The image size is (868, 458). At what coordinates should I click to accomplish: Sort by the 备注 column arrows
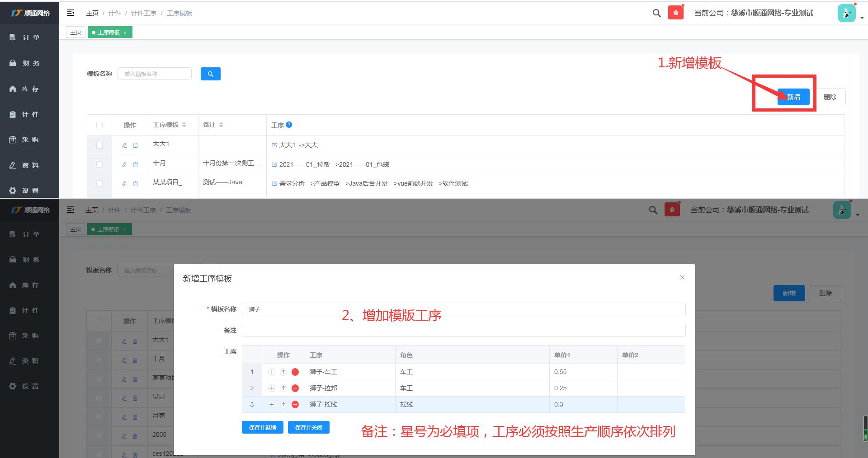[221, 125]
